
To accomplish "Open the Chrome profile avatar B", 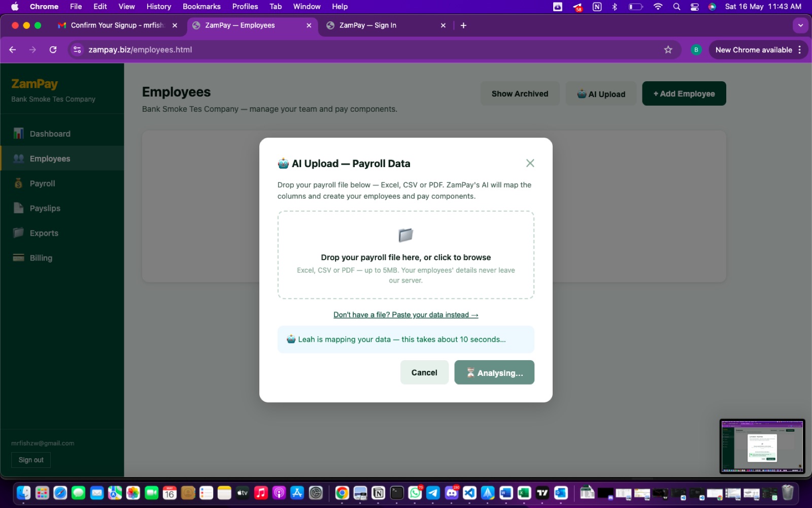I will (696, 50).
